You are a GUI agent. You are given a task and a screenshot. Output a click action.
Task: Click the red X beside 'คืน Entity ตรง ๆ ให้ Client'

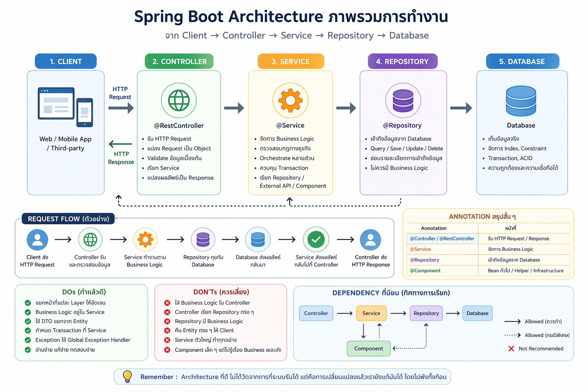pyautogui.click(x=167, y=330)
